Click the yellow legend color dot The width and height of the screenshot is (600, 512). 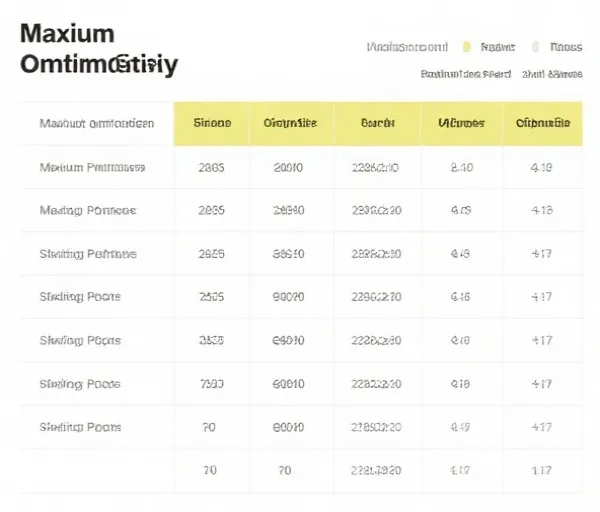[466, 47]
